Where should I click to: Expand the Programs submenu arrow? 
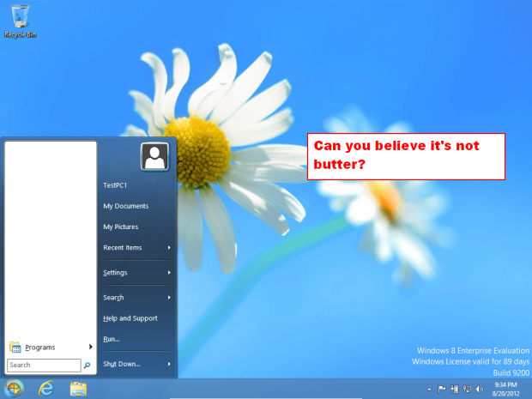(x=91, y=347)
